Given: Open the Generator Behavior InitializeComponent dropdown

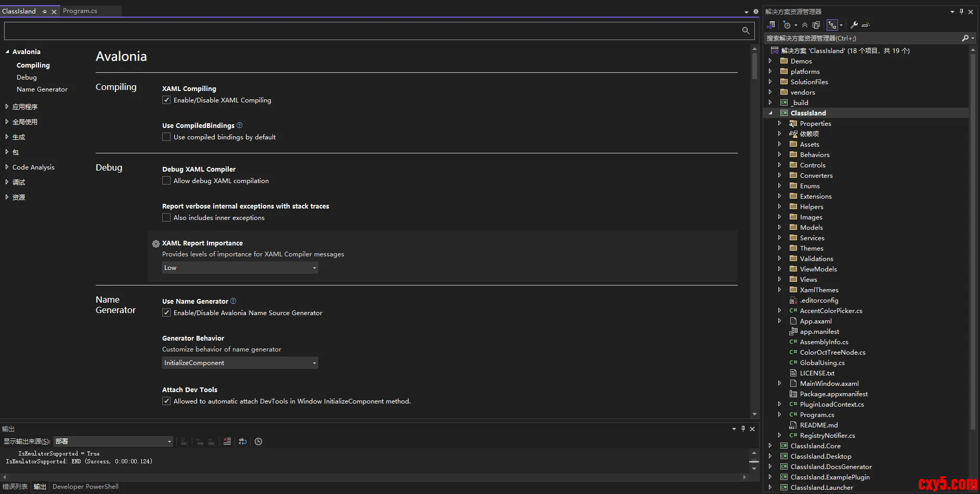Looking at the screenshot, I should click(x=240, y=363).
